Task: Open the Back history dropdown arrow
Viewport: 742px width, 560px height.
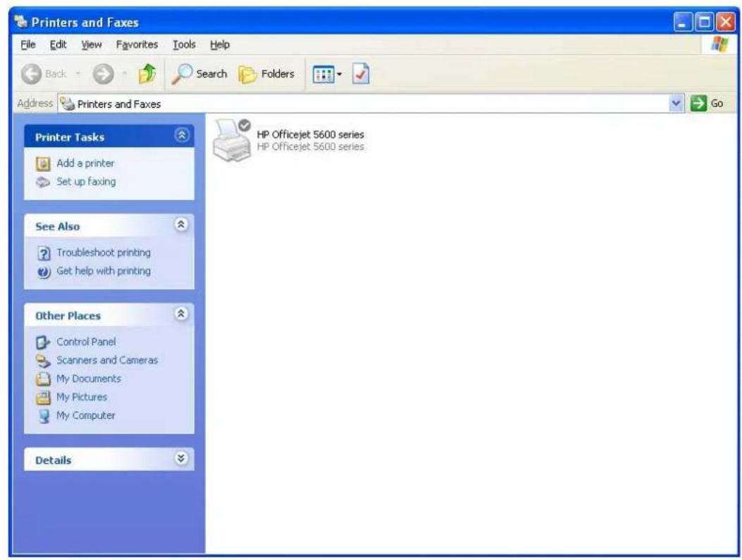Action: pyautogui.click(x=78, y=74)
